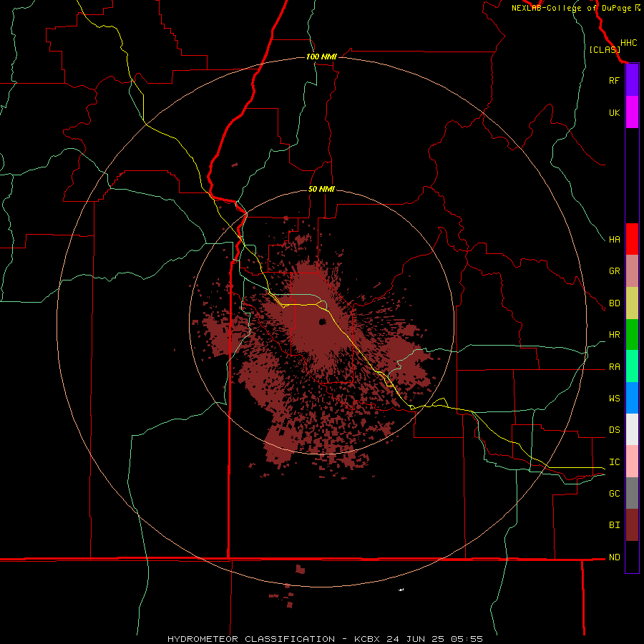Click the GC gray legend swatch

(x=632, y=493)
